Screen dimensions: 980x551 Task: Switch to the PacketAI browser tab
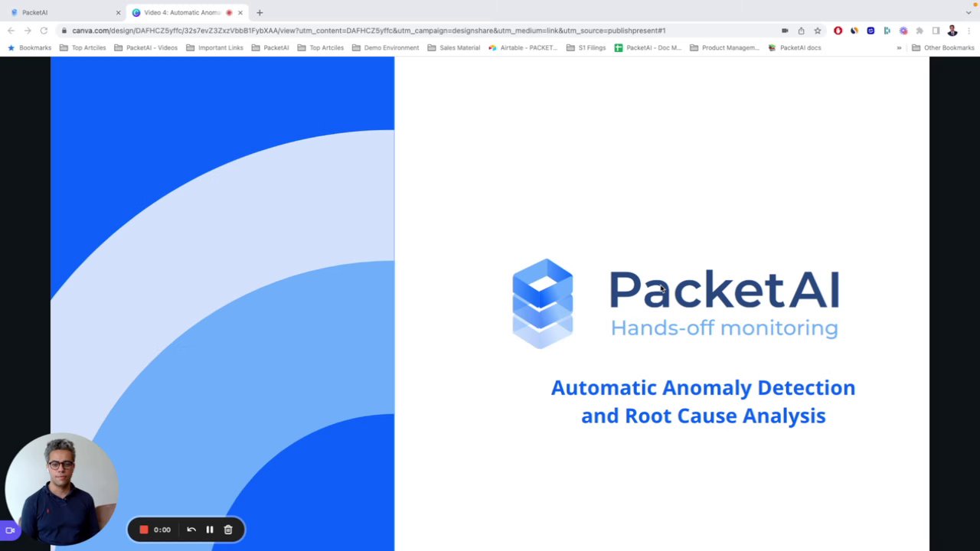click(65, 12)
